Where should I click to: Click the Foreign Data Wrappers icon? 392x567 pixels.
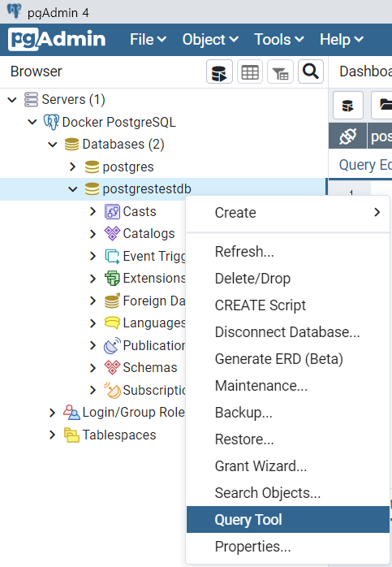(112, 301)
